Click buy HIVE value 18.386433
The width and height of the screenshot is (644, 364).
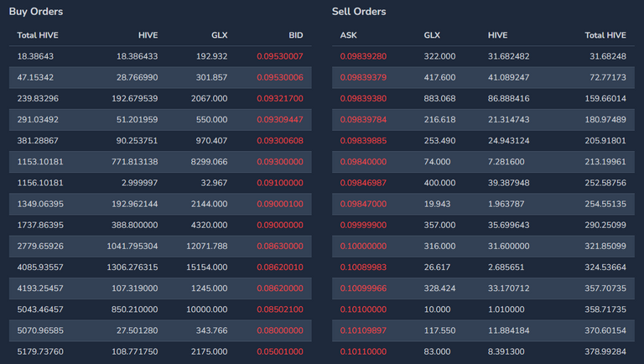coord(138,56)
